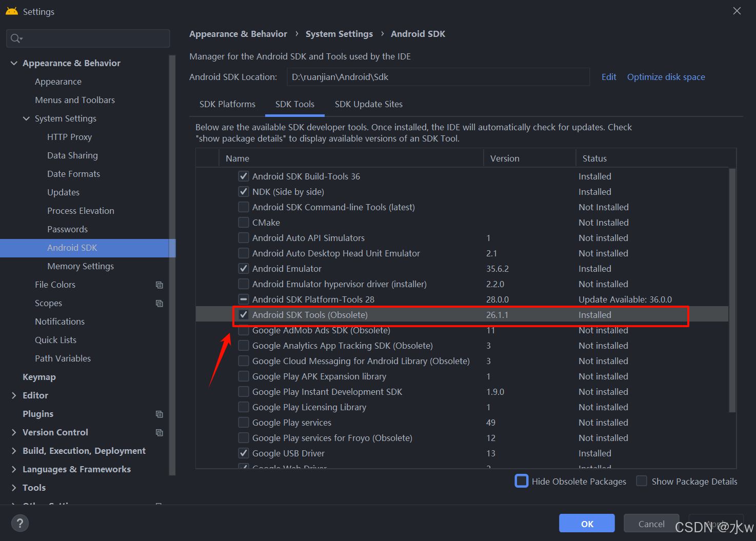
Task: Uncheck Android SDK Build-Tools 36
Action: coord(244,176)
